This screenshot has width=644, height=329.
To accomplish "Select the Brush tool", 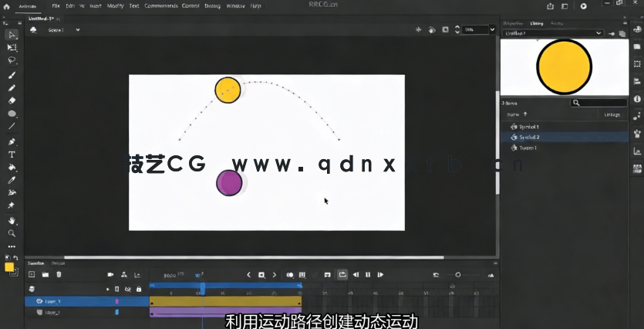I will coord(12,75).
